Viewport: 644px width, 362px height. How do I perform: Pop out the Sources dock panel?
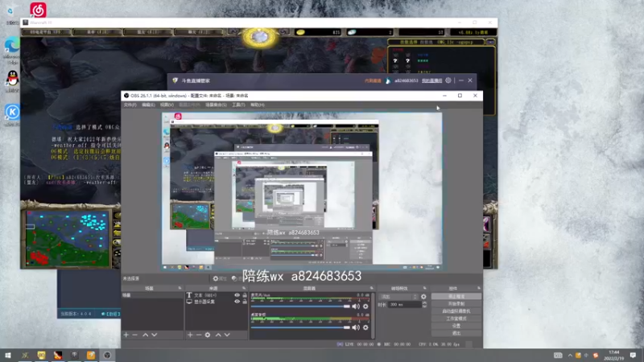pyautogui.click(x=244, y=288)
